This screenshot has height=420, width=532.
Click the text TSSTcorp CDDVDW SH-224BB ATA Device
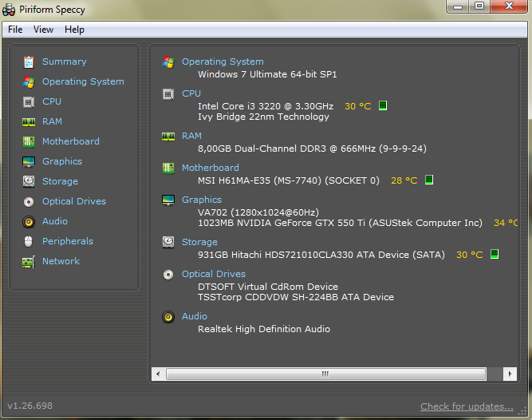coord(296,297)
